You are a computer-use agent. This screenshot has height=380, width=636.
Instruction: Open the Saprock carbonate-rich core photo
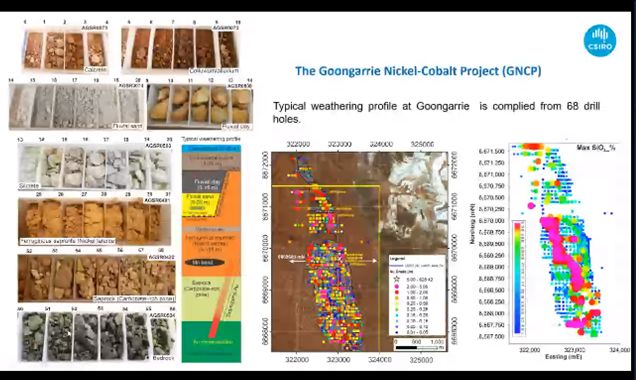[x=97, y=278]
